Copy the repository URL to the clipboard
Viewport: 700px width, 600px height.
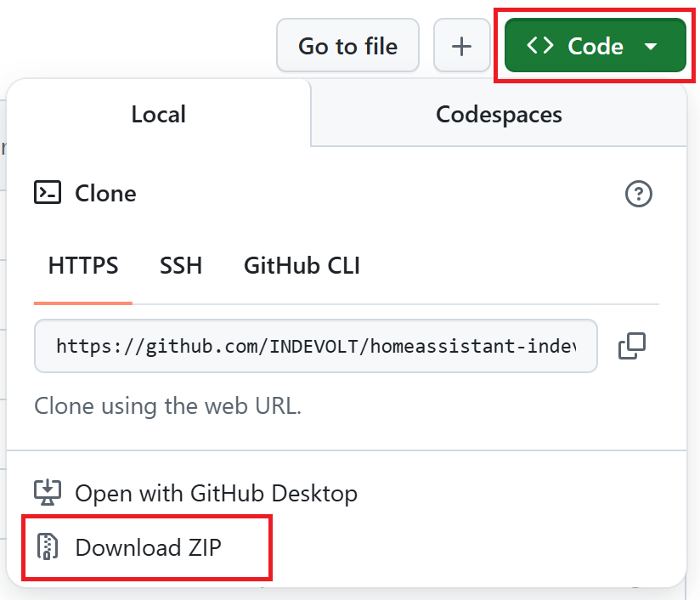632,345
